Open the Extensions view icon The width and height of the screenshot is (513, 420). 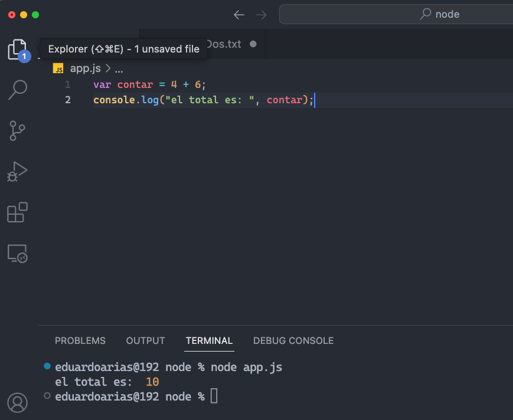click(x=17, y=212)
